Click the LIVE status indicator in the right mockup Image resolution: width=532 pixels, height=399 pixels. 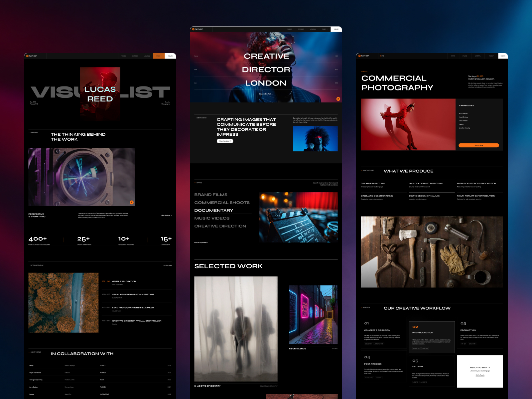(382, 56)
